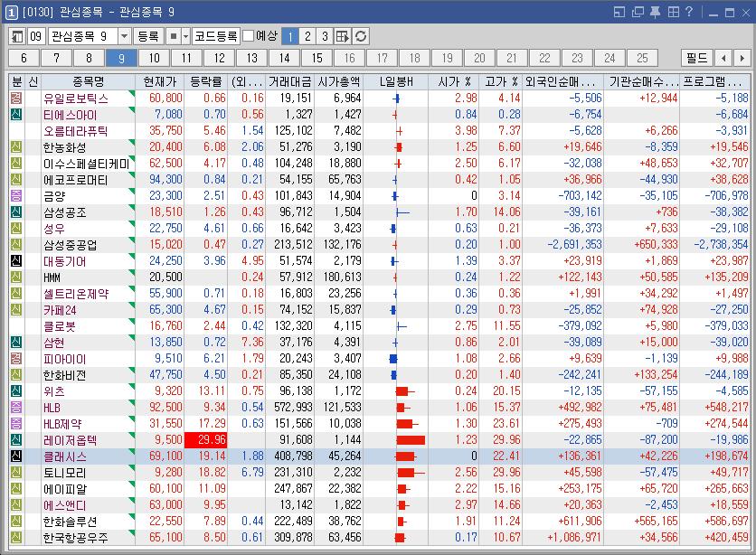
Task: Click the 등록 button
Action: tap(148, 37)
